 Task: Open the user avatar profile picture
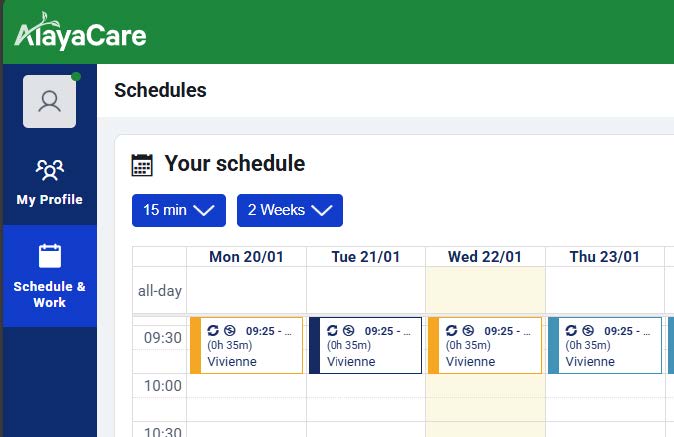[49, 101]
